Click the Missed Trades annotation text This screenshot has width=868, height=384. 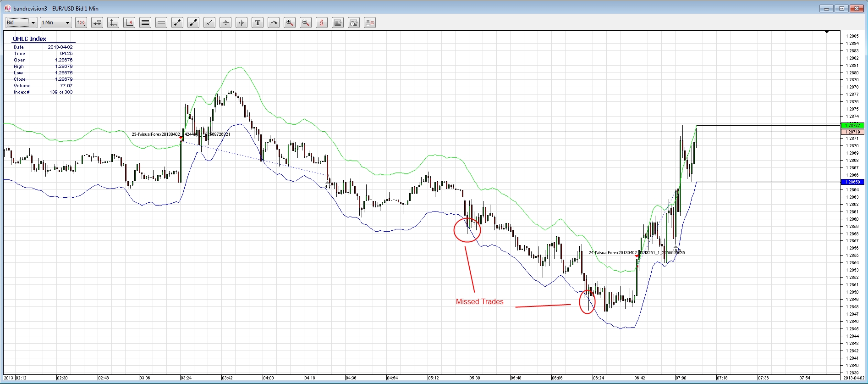pos(479,301)
